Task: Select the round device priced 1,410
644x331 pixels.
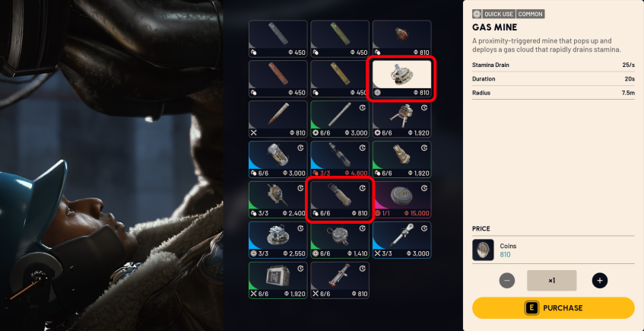Action: click(340, 240)
